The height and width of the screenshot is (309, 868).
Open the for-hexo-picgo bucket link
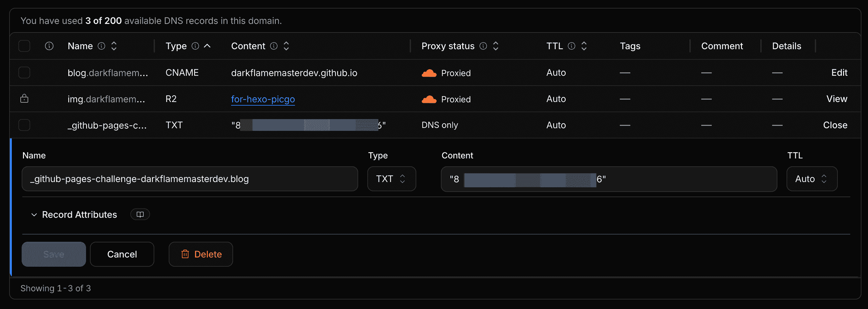point(263,99)
